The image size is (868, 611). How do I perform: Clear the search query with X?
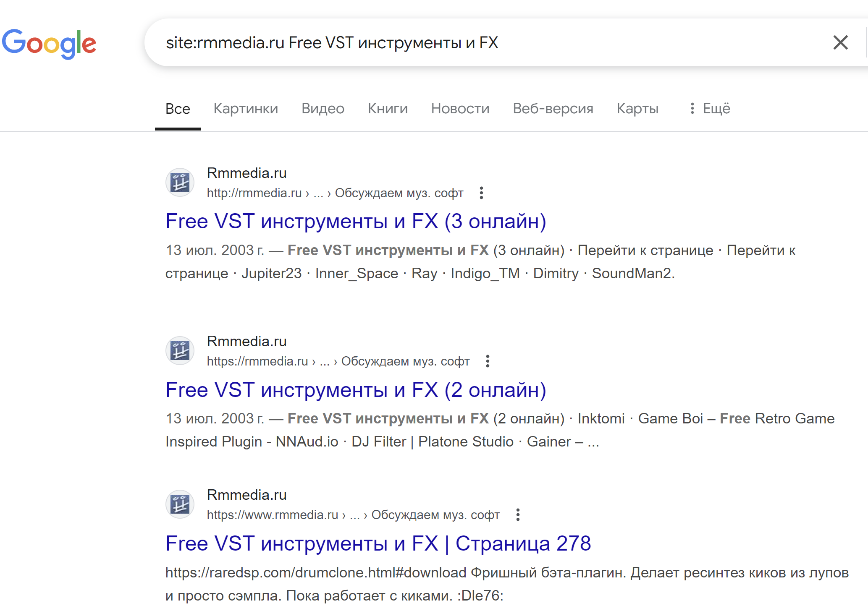[840, 42]
